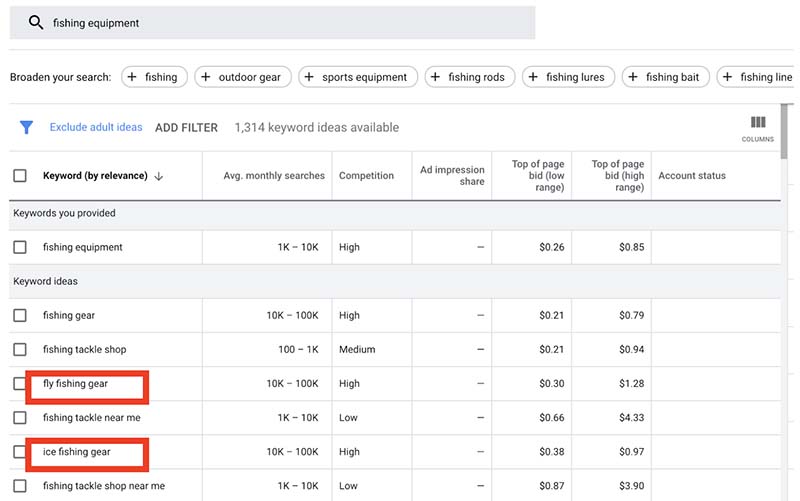Add 'fishing lures' broaden suggestion
The image size is (800, 501).
(x=568, y=77)
